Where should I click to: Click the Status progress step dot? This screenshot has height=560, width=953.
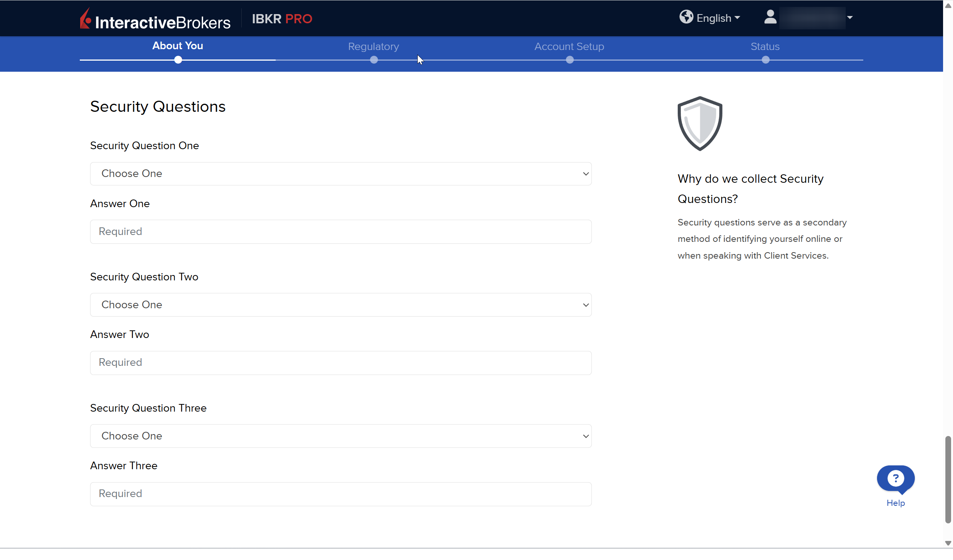tap(765, 60)
